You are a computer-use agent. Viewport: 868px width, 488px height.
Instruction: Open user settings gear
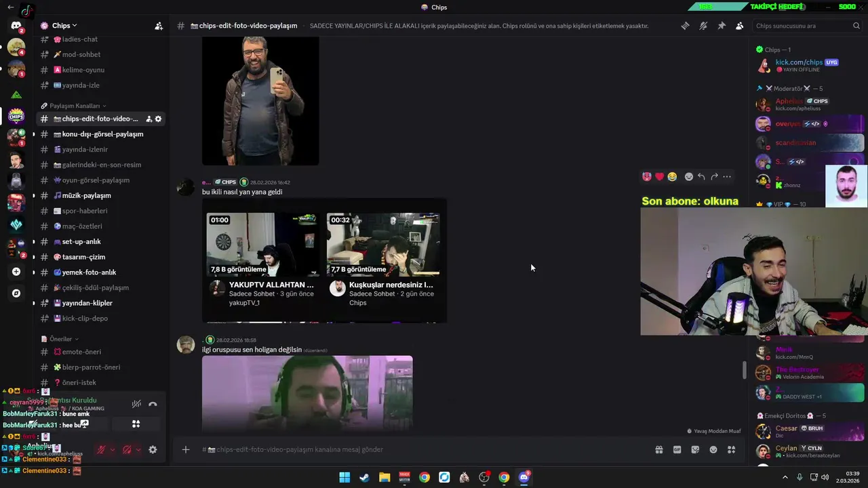[x=153, y=449]
